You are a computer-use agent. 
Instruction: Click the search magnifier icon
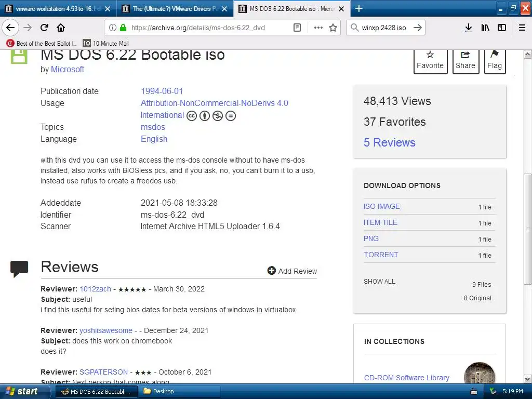(354, 28)
